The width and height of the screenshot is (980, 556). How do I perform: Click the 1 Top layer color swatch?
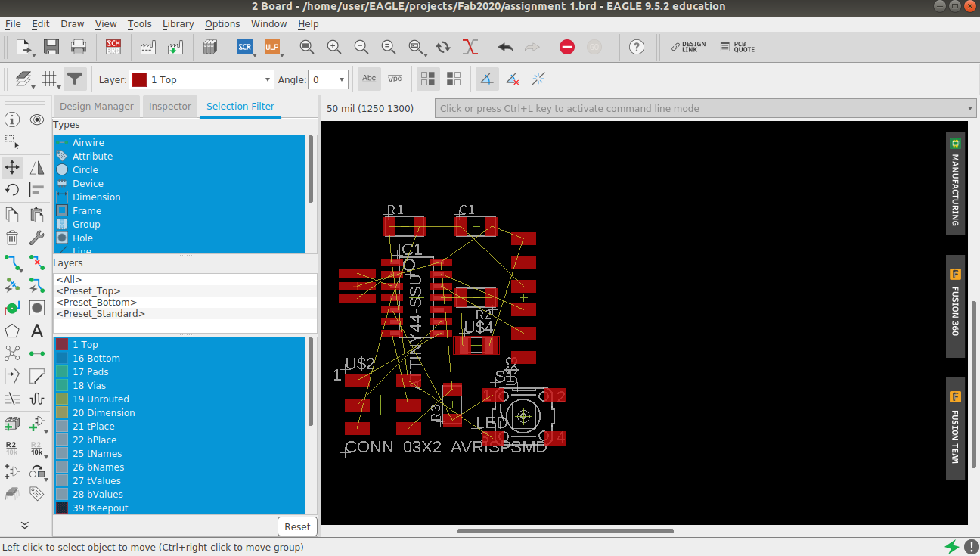[62, 344]
